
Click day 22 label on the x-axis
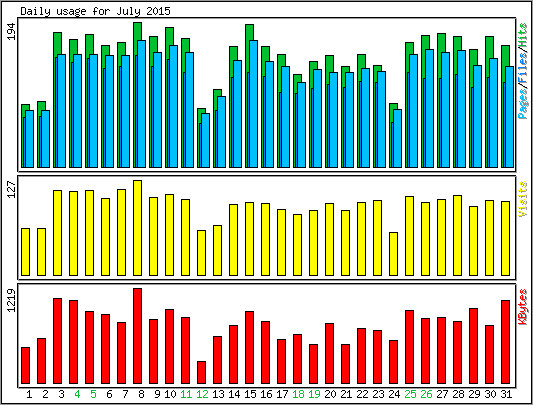click(x=362, y=394)
